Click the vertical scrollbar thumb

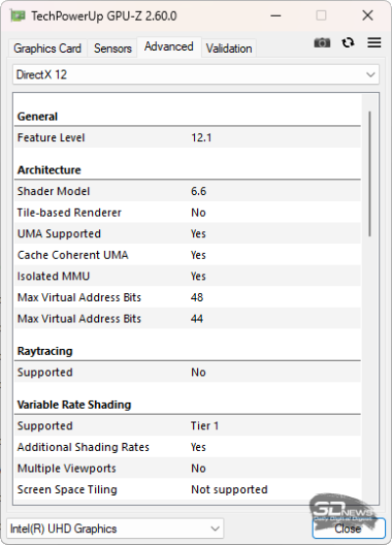point(369,173)
